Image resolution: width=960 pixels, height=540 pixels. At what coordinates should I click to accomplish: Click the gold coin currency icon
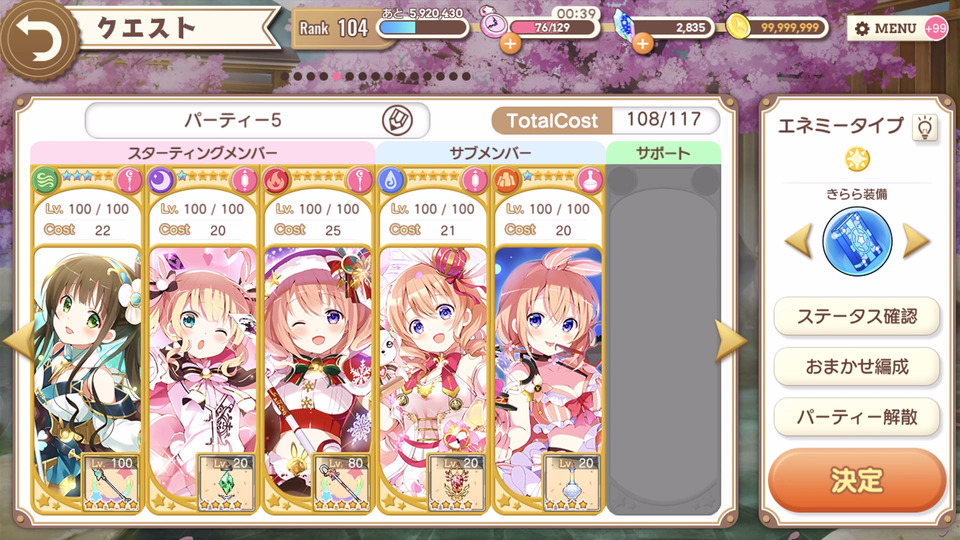point(739,27)
